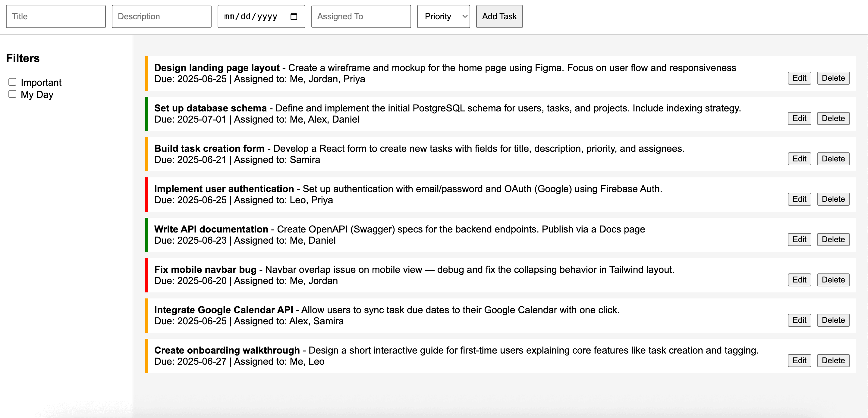868x418 pixels.
Task: Open the calendar date picker icon
Action: pyautogui.click(x=294, y=16)
